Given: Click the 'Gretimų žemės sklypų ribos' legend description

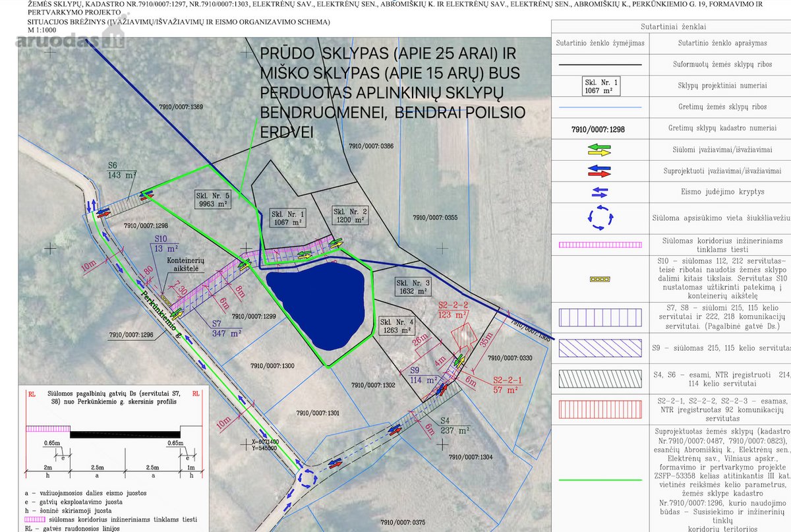Looking at the screenshot, I should [722, 107].
